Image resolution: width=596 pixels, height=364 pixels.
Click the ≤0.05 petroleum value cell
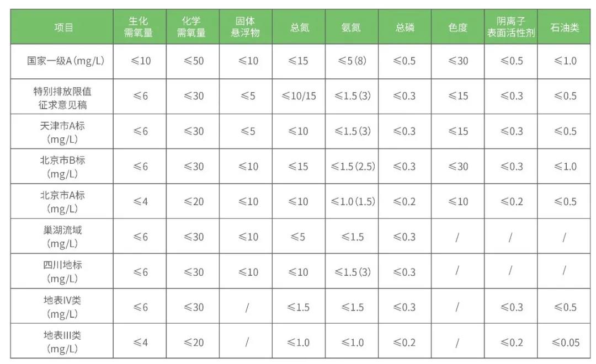point(564,342)
